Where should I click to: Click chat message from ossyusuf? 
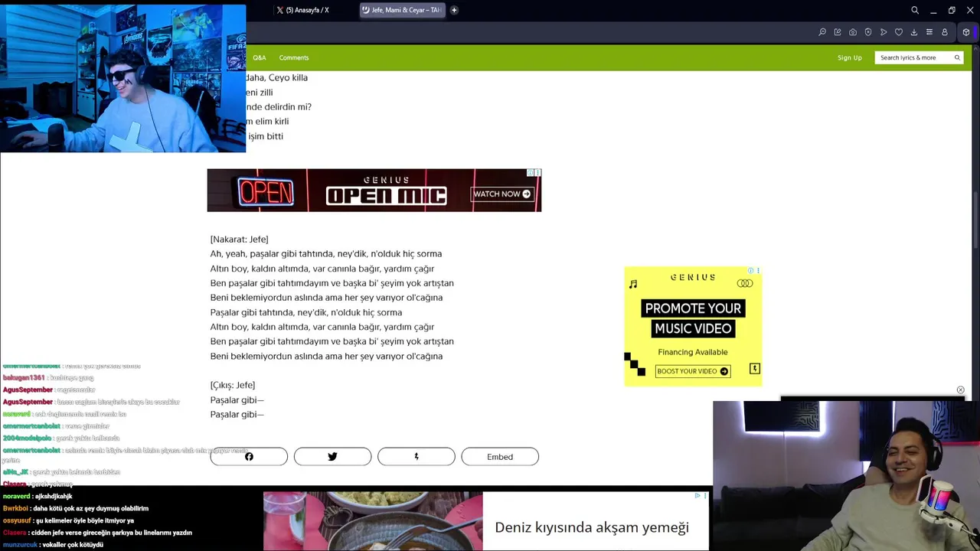pyautogui.click(x=68, y=520)
